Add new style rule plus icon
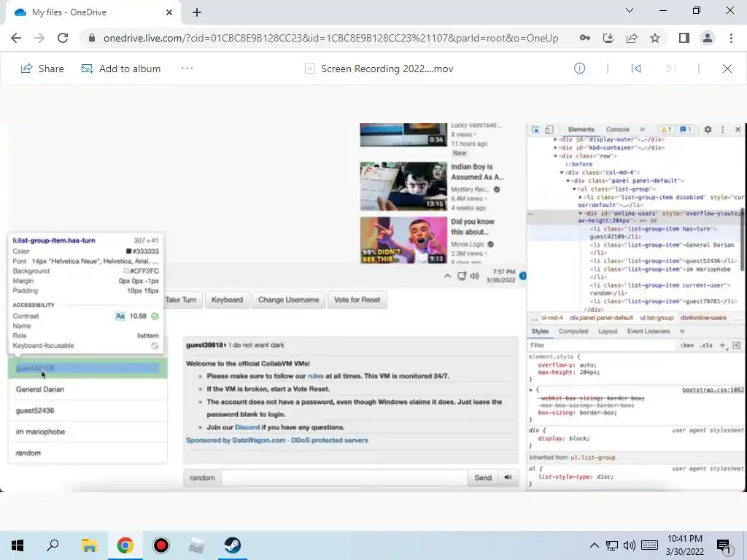 tap(723, 345)
